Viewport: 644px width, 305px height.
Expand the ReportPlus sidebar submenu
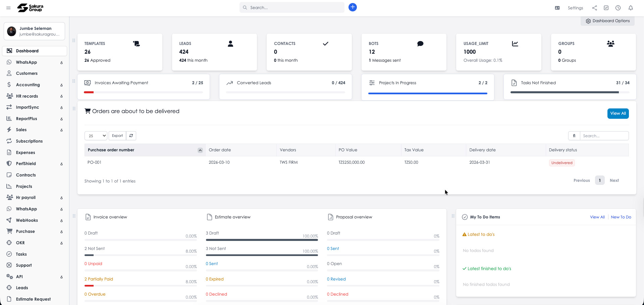(61, 119)
